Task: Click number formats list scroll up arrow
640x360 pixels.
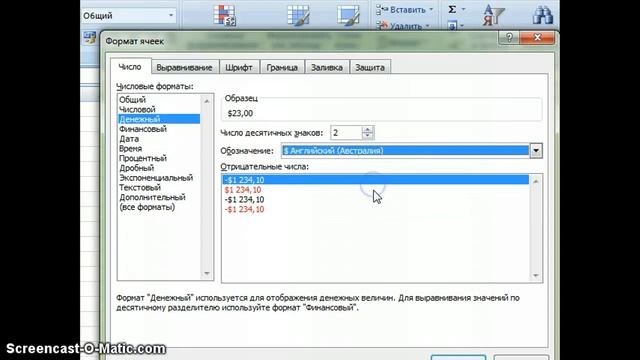Action: click(x=207, y=101)
